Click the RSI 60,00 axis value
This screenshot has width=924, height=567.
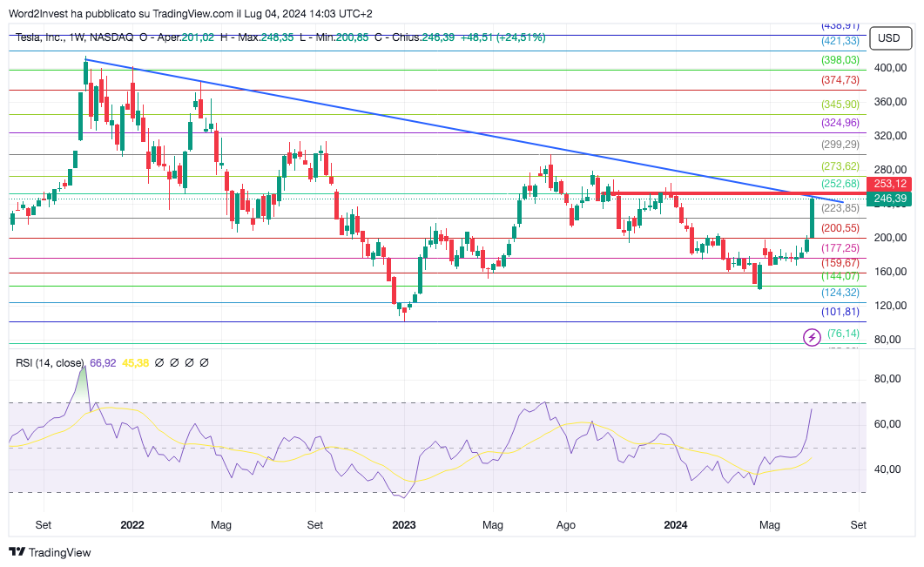[887, 424]
